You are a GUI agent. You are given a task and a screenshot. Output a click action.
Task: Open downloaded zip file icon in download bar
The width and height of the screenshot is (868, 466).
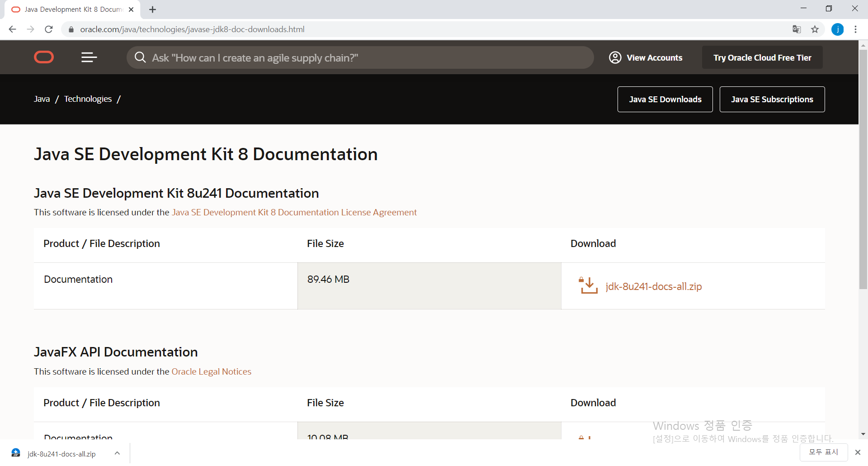16,453
